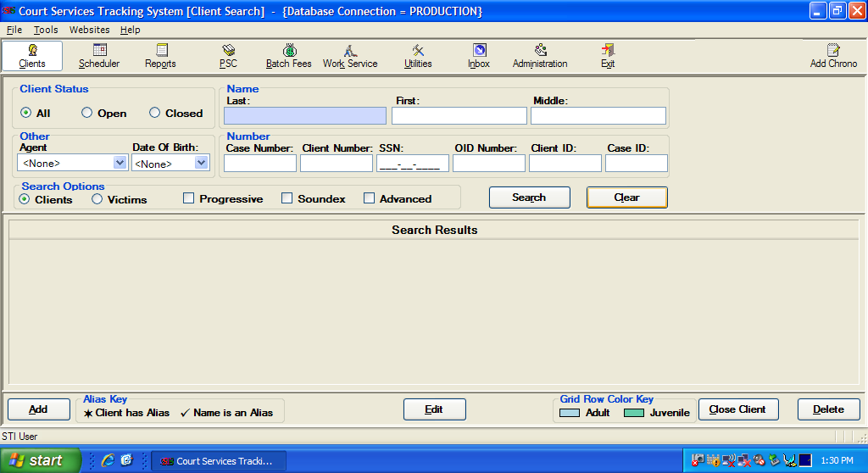Viewport: 868px width, 473px height.
Task: Click into the OID Number field
Action: coord(489,164)
